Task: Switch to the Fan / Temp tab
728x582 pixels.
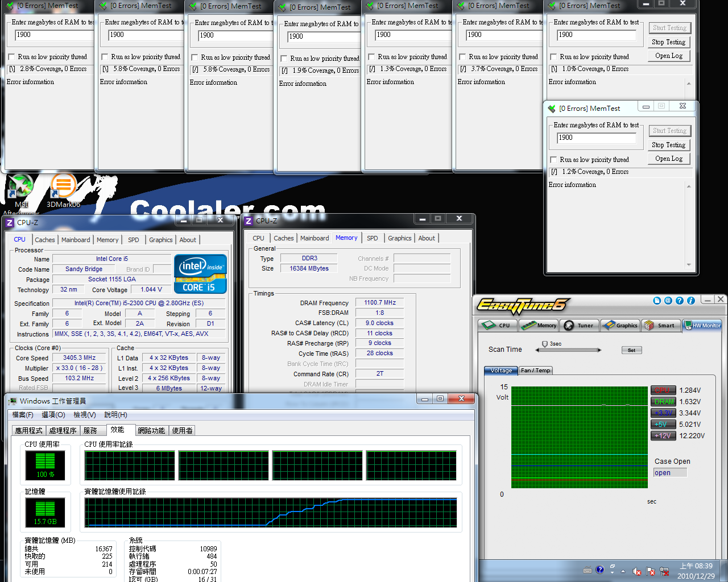Action: click(x=535, y=370)
